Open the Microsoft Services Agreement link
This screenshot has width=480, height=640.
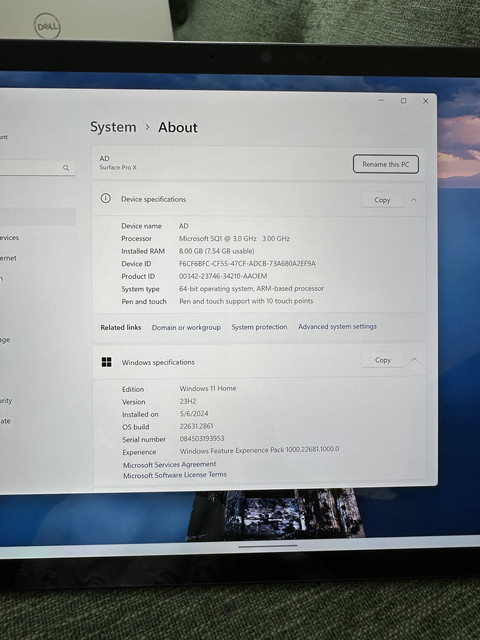[169, 464]
